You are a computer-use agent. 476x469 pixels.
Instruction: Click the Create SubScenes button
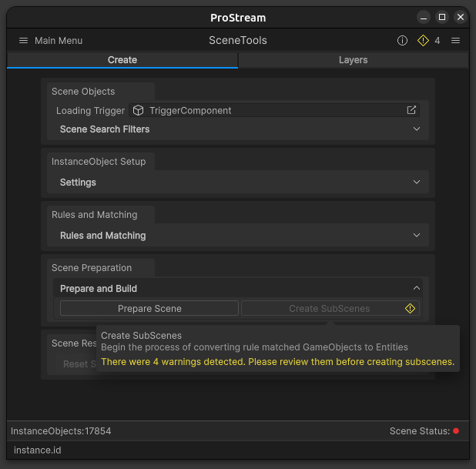tap(329, 308)
